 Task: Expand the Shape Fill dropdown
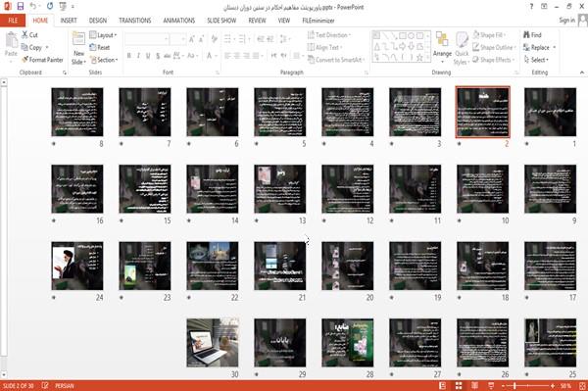click(x=489, y=35)
